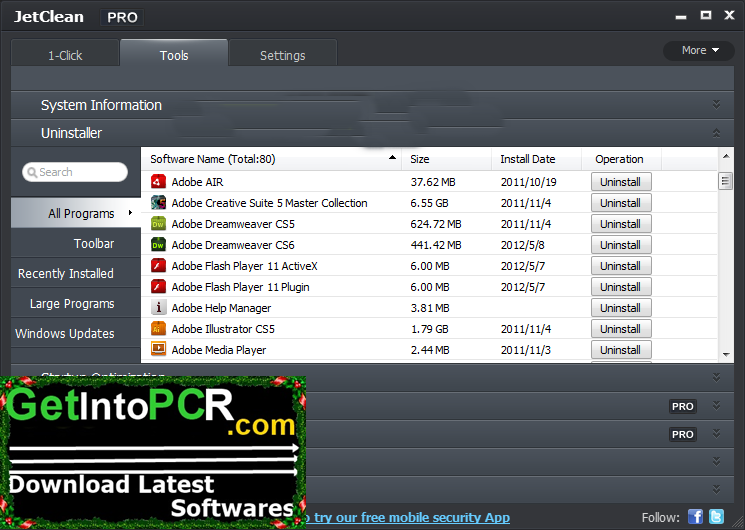Expand the System Information section
This screenshot has width=745, height=530.
pos(716,105)
